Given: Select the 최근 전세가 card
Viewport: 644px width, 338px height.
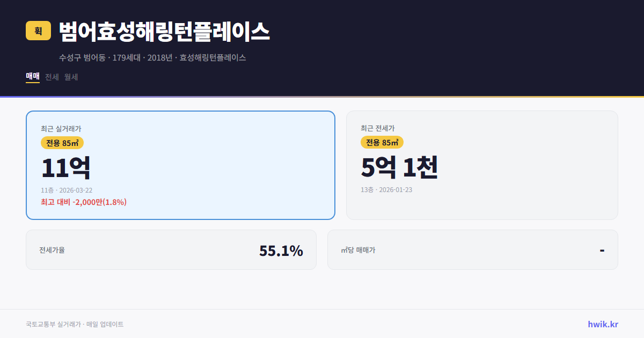Looking at the screenshot, I should 482,165.
